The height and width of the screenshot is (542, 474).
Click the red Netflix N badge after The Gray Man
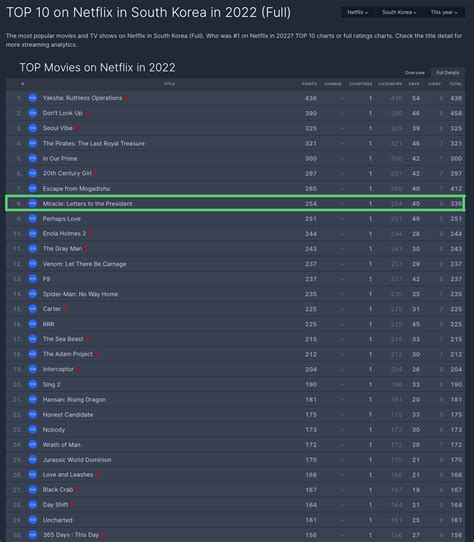[x=86, y=249]
